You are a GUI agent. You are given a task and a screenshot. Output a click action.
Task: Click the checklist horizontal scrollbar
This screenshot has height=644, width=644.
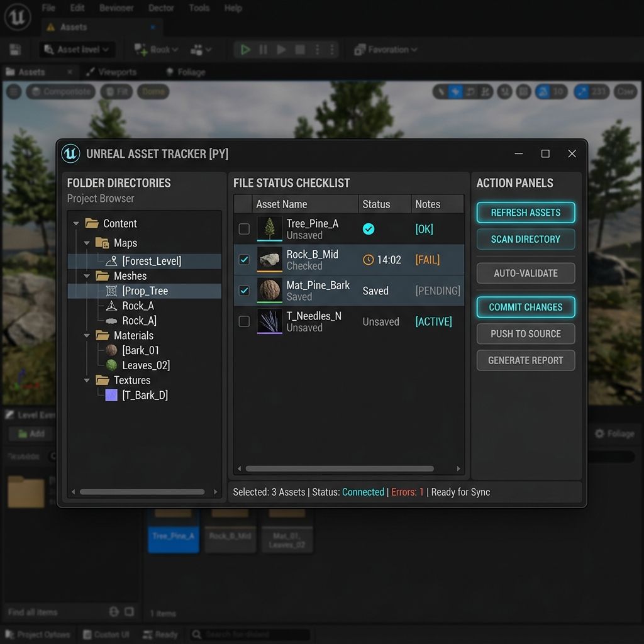(339, 469)
